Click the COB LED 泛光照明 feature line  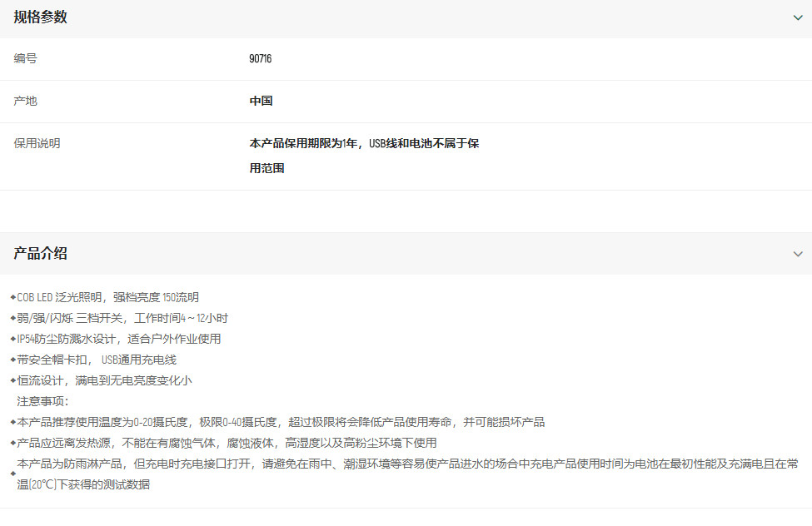click(x=107, y=297)
